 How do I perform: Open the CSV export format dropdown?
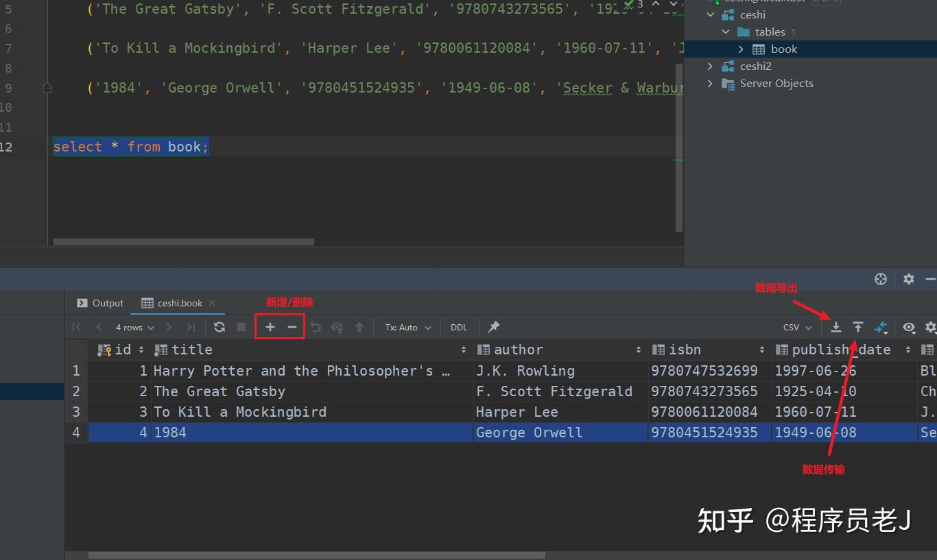tap(796, 327)
